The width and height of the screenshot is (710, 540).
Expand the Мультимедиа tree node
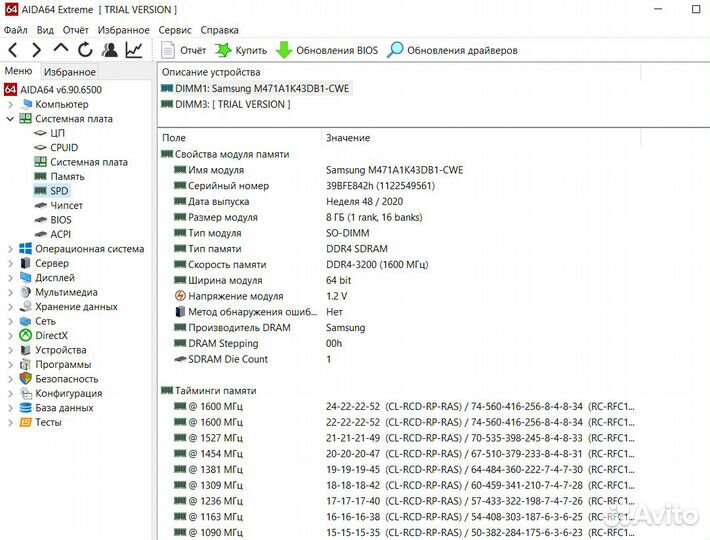point(10,292)
